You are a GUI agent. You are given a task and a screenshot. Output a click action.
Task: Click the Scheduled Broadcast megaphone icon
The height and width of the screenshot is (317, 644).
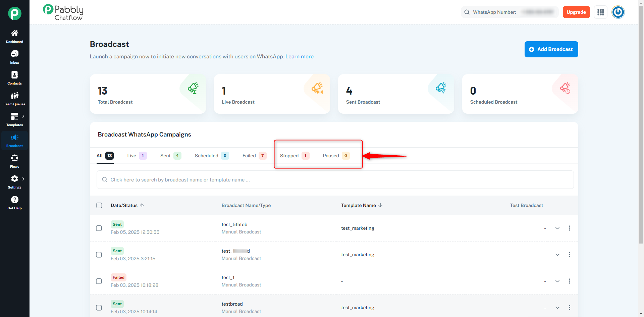click(565, 88)
